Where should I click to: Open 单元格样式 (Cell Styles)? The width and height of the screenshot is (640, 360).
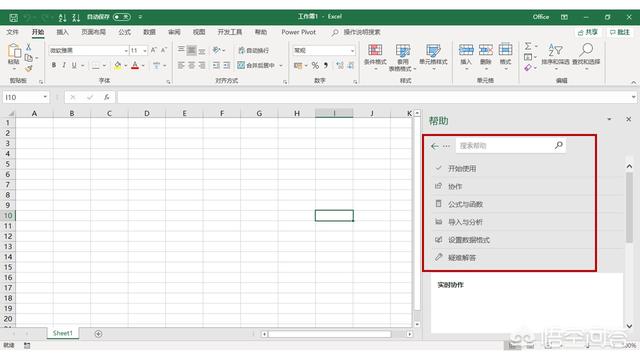click(433, 57)
